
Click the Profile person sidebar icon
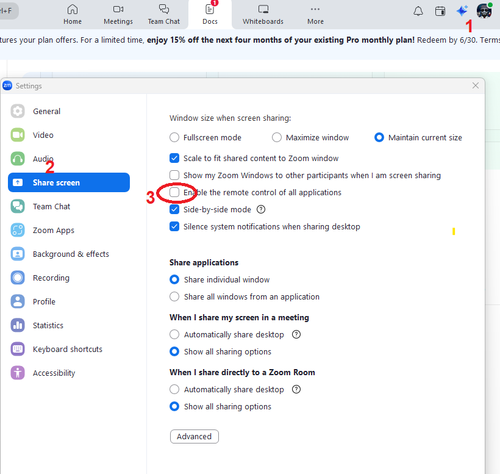(x=17, y=301)
